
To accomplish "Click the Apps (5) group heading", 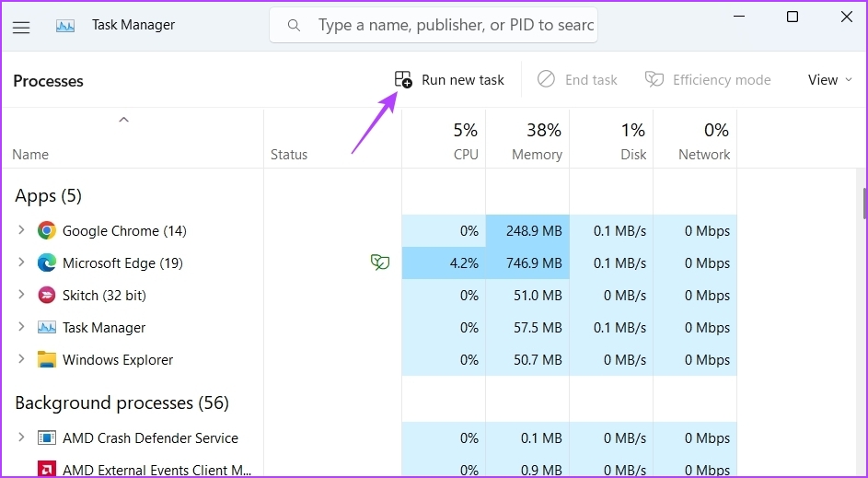I will (48, 196).
